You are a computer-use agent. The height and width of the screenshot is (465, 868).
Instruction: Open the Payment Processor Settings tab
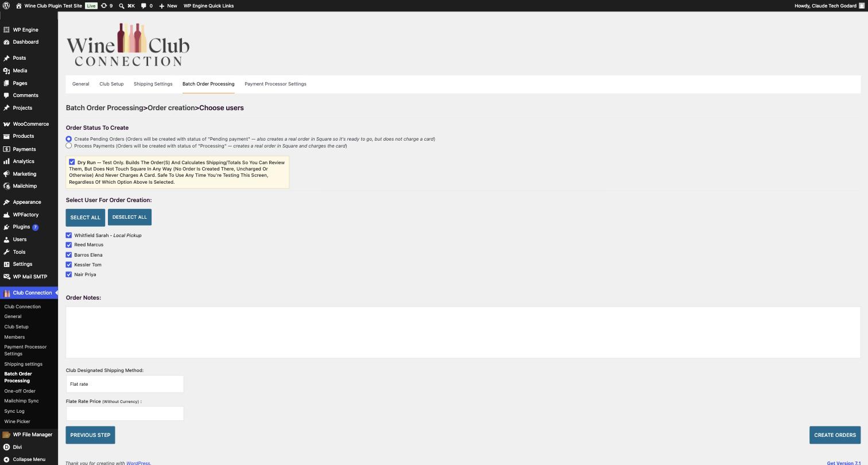click(x=275, y=84)
